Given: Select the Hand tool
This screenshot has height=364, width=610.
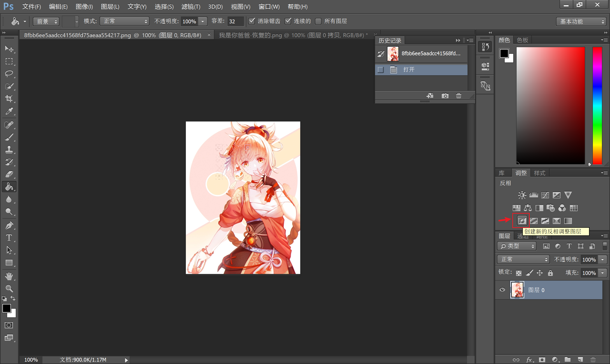Looking at the screenshot, I should coord(9,276).
